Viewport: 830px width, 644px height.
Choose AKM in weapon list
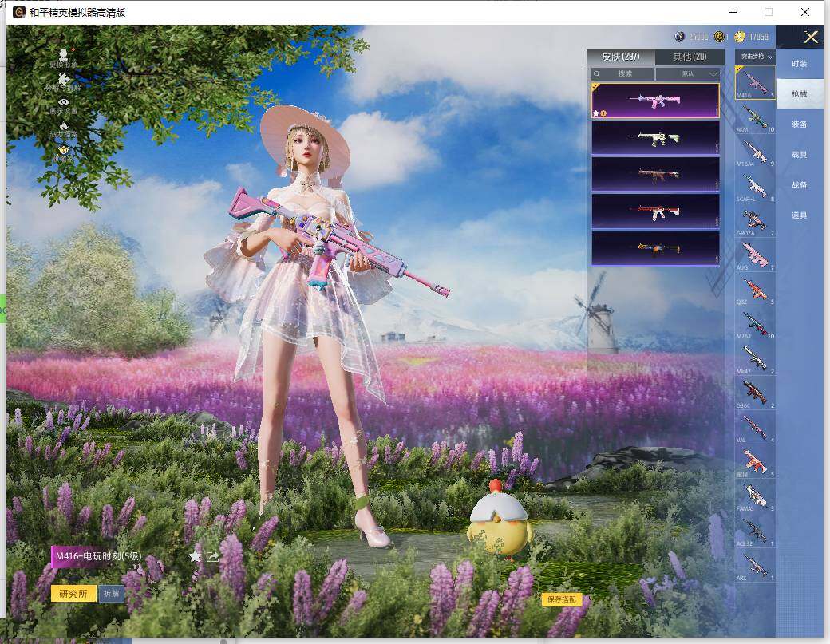755,117
